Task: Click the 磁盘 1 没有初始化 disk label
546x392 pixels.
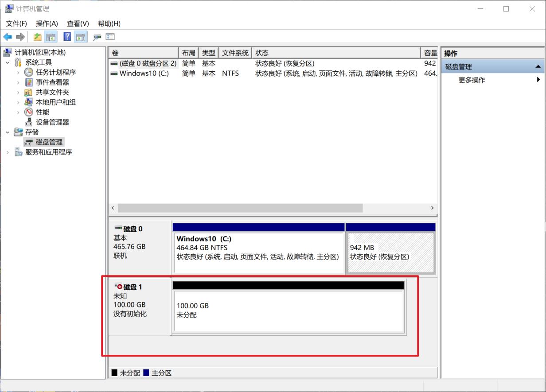Action: tap(140, 306)
